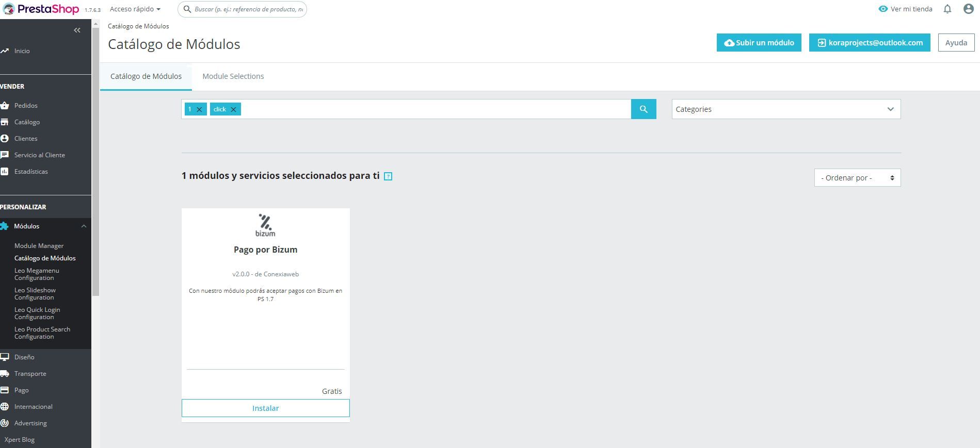Click the magnifier search button for modules
The height and width of the screenshot is (448, 980).
(x=644, y=109)
